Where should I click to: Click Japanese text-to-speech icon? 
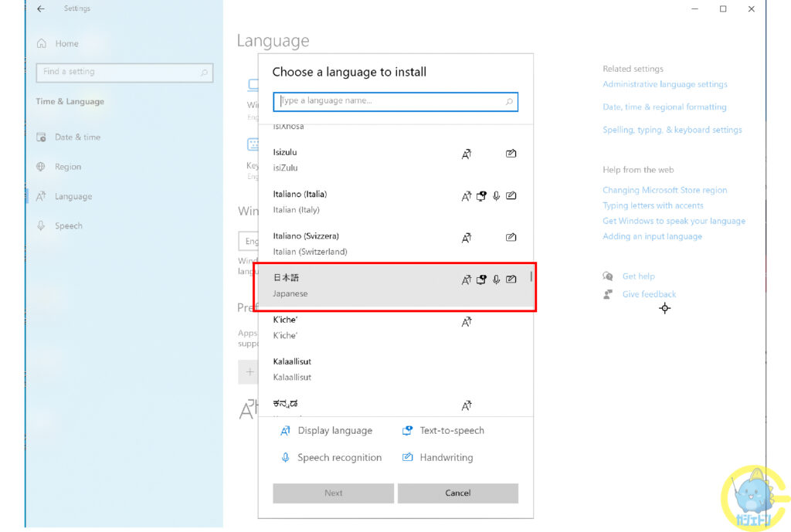click(x=482, y=280)
